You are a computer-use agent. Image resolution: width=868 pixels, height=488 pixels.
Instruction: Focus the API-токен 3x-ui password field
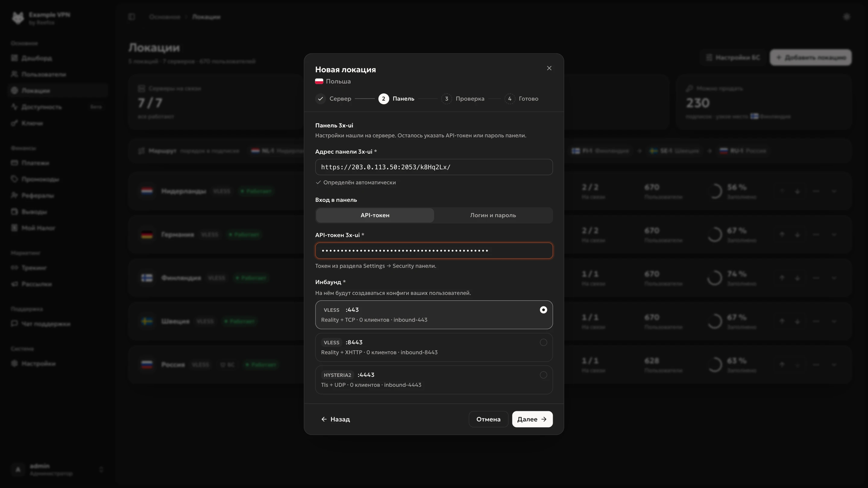[x=434, y=251]
